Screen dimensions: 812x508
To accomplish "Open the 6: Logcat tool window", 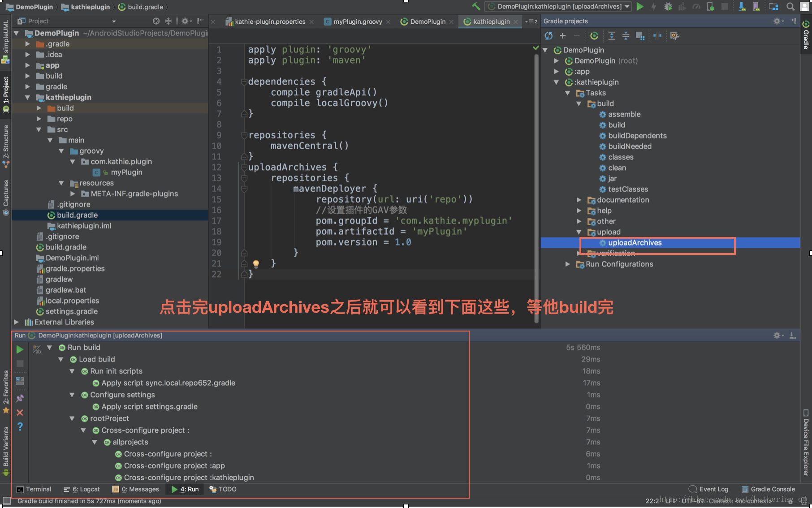I will (x=82, y=489).
